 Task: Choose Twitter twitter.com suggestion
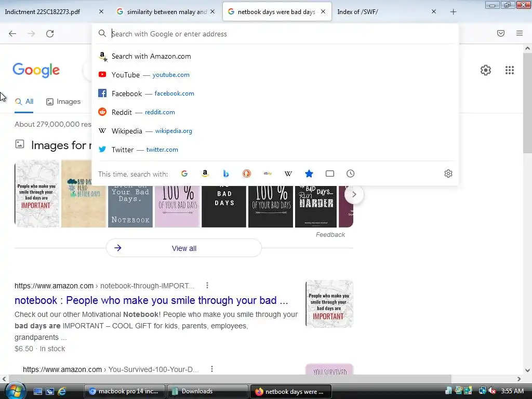click(275, 150)
